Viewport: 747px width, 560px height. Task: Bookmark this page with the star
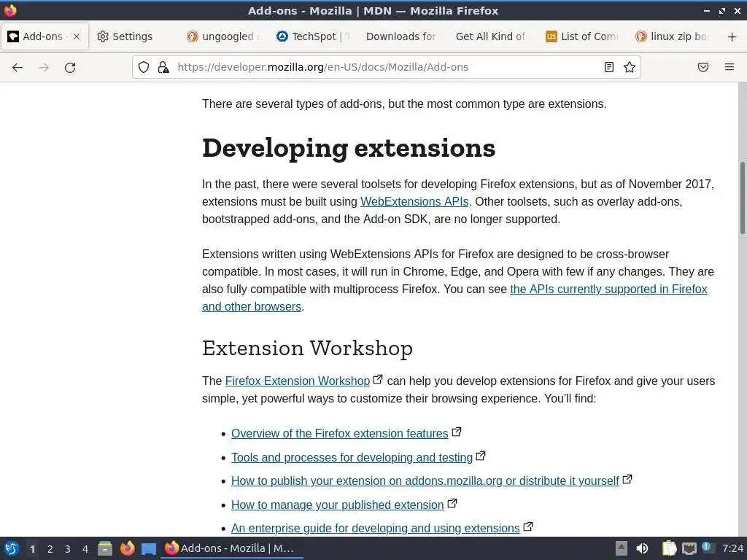point(630,67)
